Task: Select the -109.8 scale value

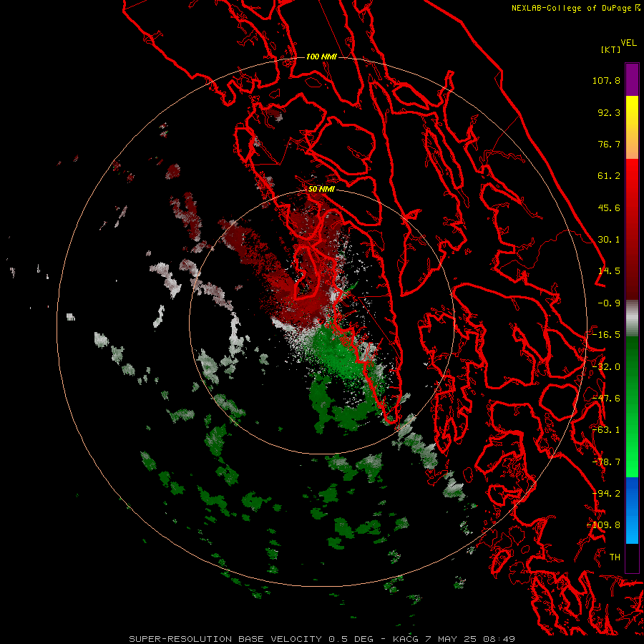Action: point(604,525)
